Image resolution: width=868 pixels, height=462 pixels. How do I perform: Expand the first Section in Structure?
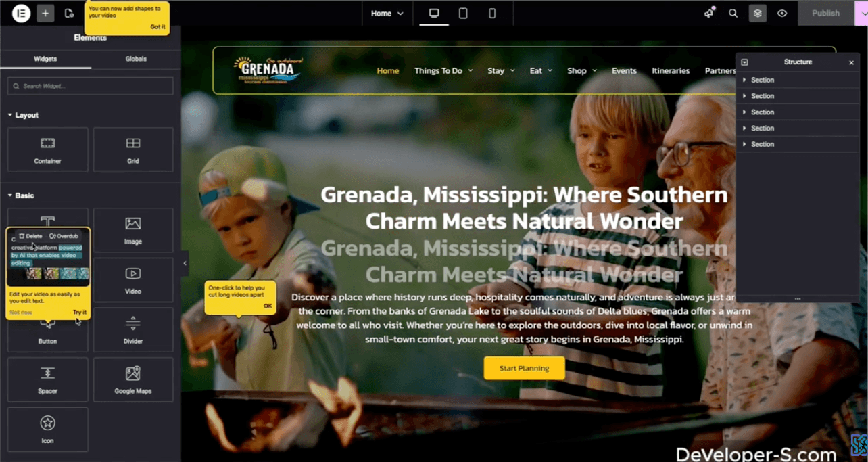(x=744, y=80)
